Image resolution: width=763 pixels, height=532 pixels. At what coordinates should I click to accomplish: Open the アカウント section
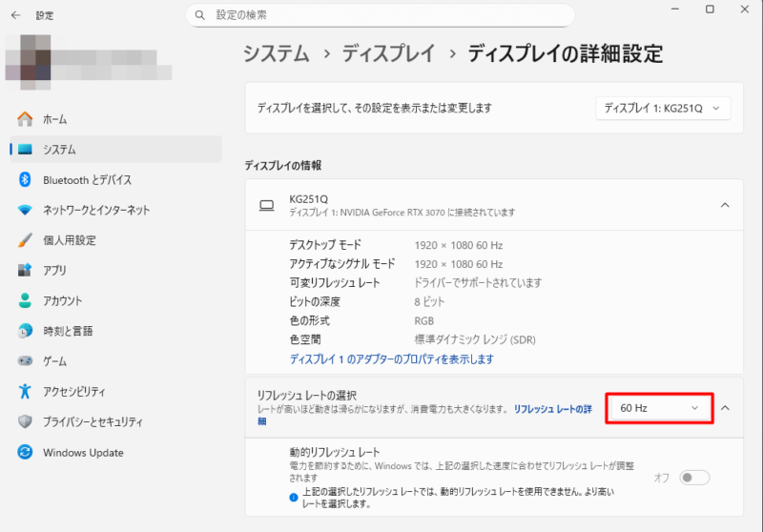click(x=115, y=300)
